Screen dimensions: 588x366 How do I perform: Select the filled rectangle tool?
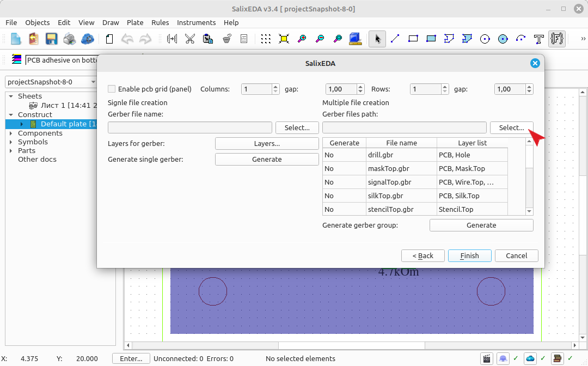(x=431, y=39)
